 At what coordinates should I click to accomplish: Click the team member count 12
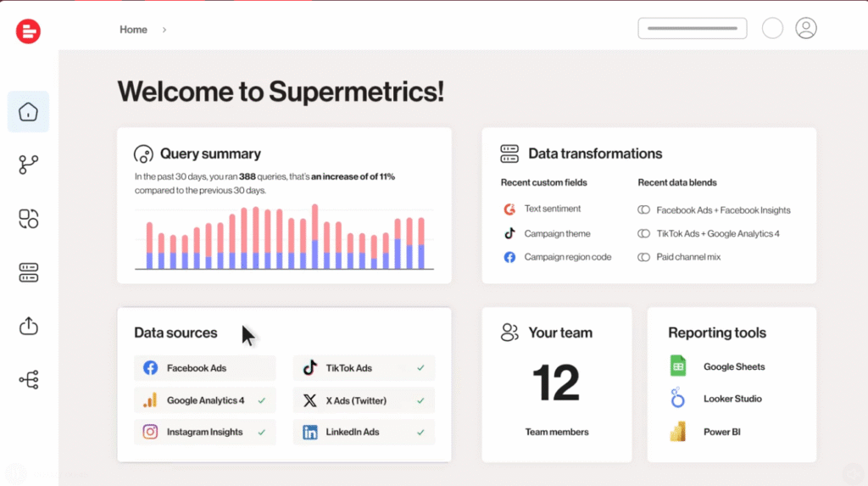pos(556,383)
